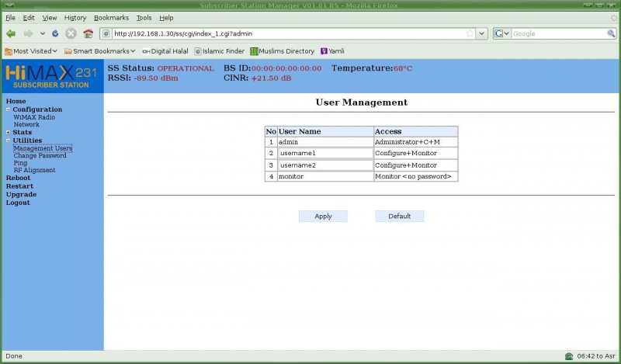Go to the browser Home icon
This screenshot has width=621, height=364.
(x=88, y=33)
